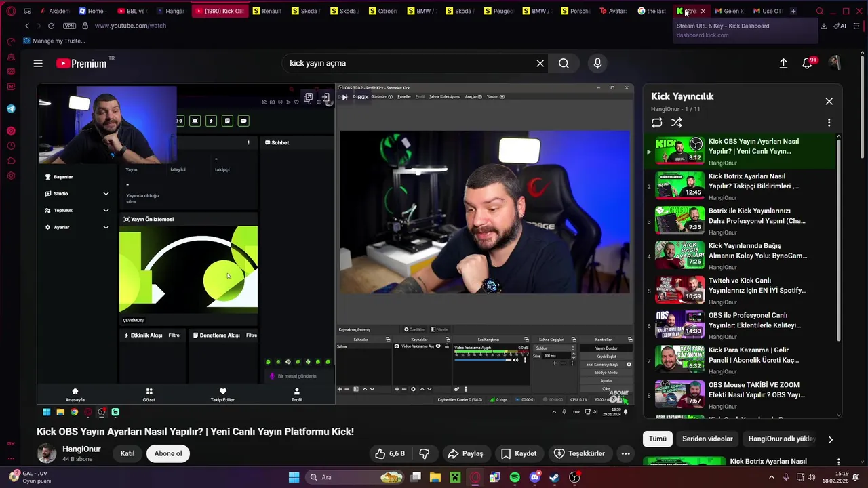Show more filter chips with right arrow
This screenshot has width=868, height=488.
[x=830, y=439]
